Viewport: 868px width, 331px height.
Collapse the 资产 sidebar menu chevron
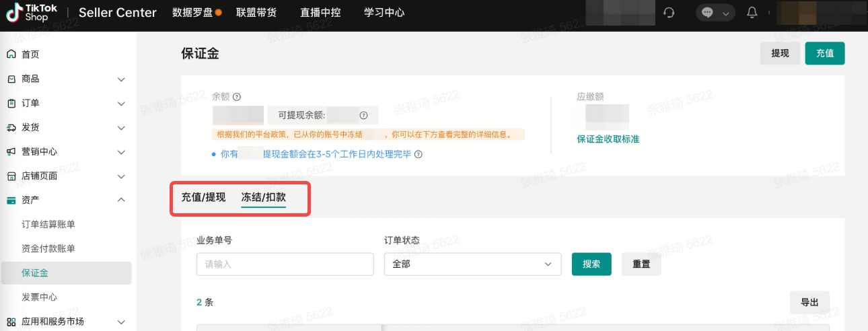(x=121, y=200)
